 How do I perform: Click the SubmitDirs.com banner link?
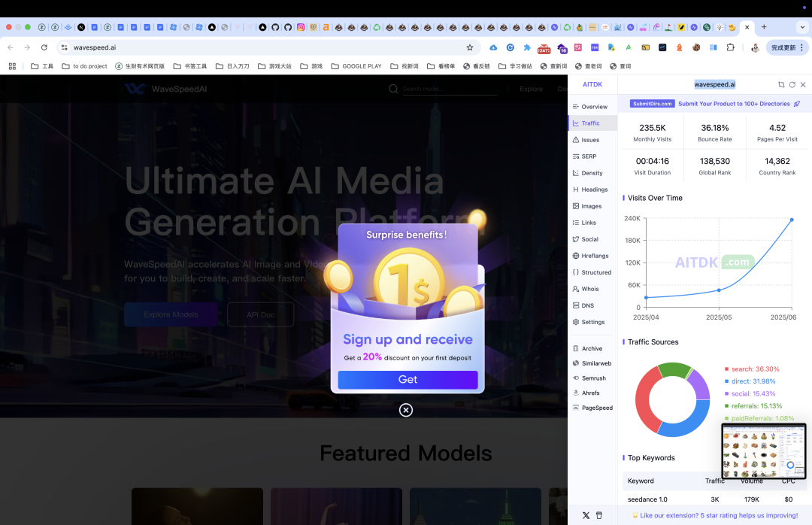[715, 104]
